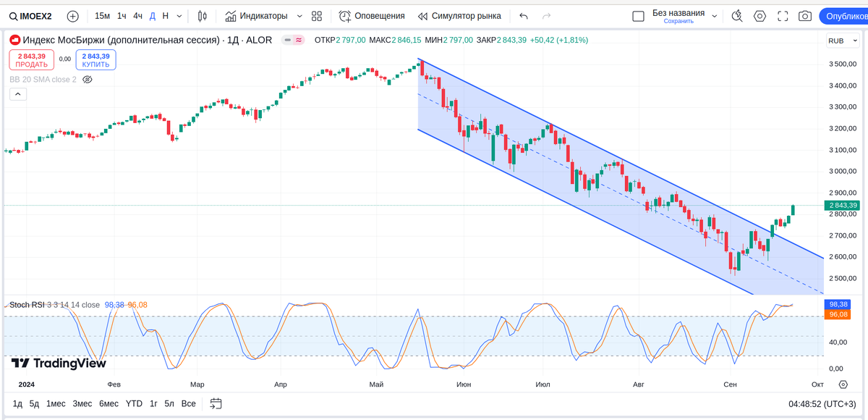Select the Все date range

[188, 403]
